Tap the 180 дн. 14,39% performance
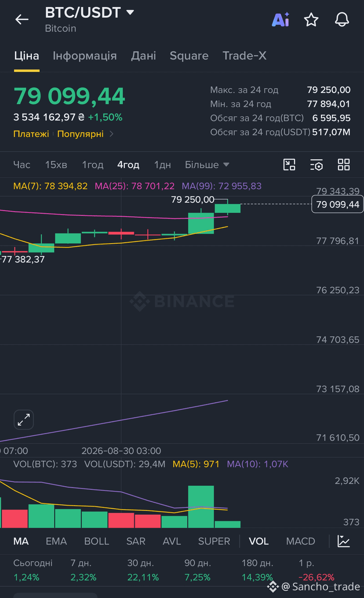Screen dimensions: 364x598 [x=258, y=570]
